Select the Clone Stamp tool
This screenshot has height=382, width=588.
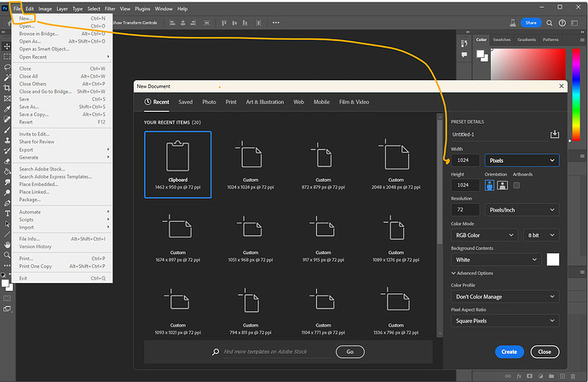(x=7, y=141)
